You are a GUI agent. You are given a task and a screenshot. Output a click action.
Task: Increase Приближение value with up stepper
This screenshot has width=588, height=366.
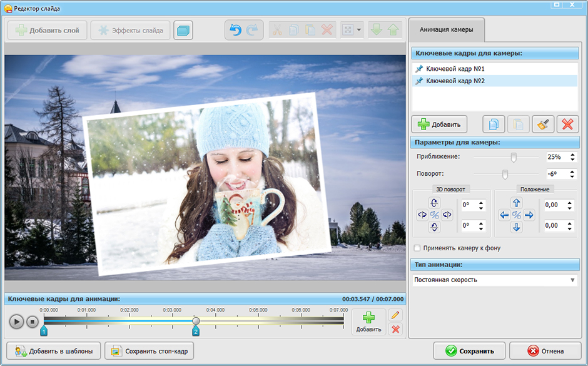click(572, 154)
